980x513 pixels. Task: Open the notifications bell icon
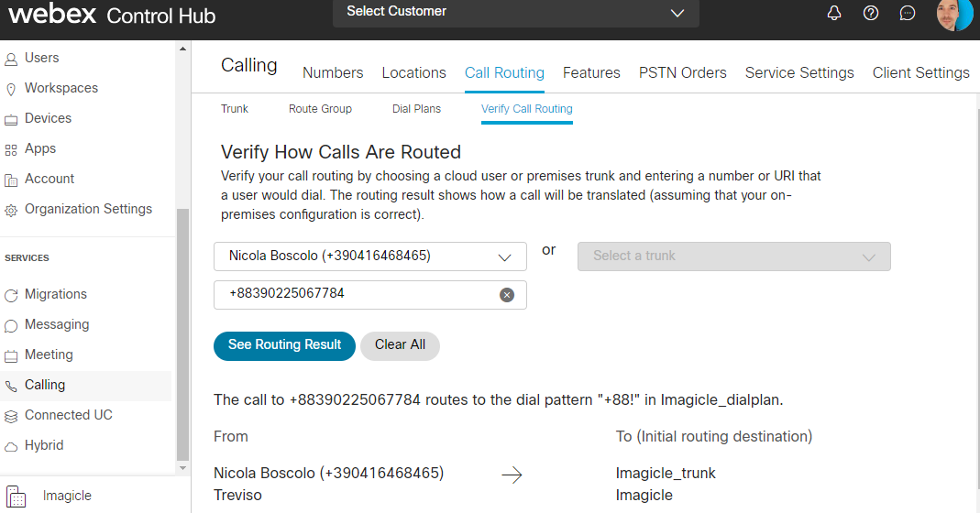coord(834,13)
